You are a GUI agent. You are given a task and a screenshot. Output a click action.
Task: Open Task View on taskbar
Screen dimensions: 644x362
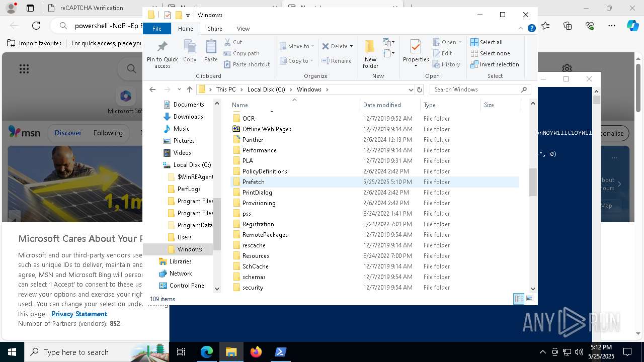[181, 352]
